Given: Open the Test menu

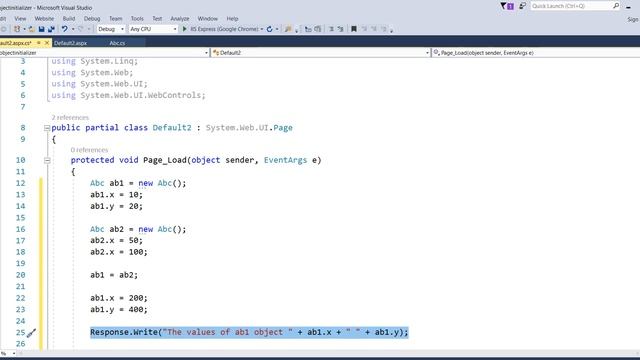Looking at the screenshot, I should click(x=157, y=19).
